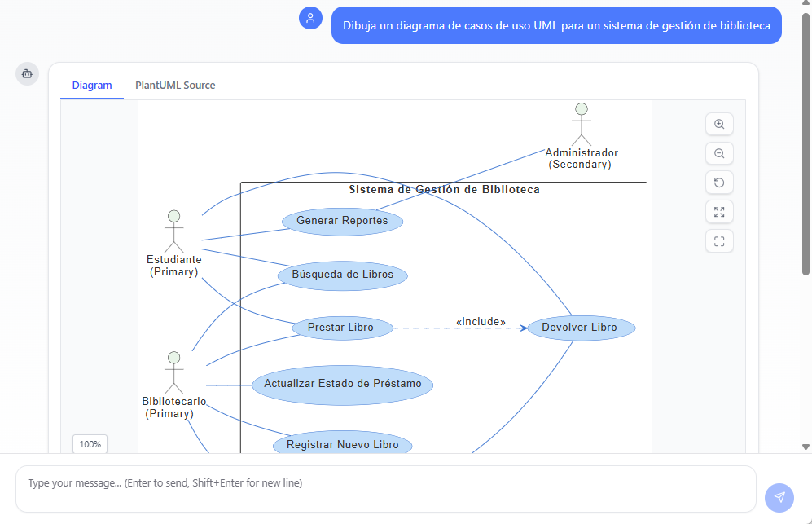Click the user avatar icon above the chat bubble
This screenshot has height=524, width=812.
click(310, 18)
